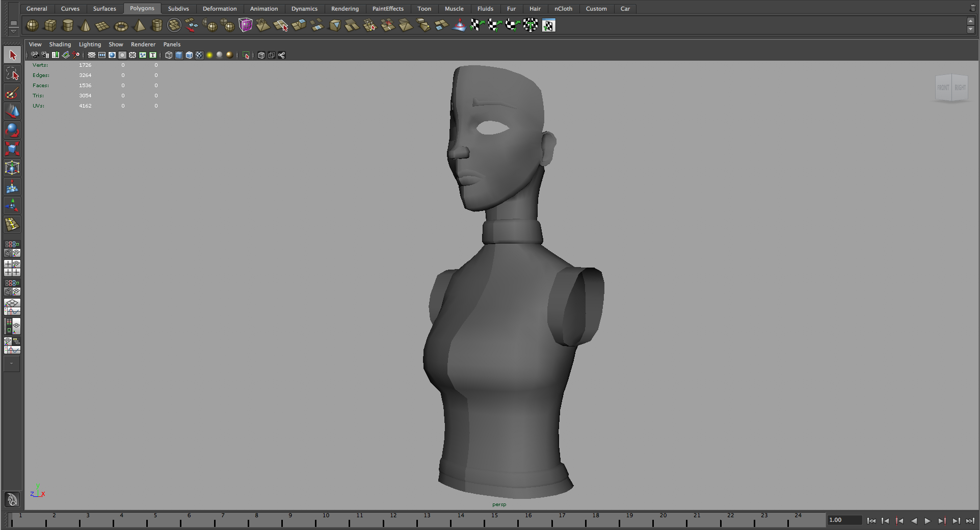Choose the Rotate tool in toolbox
980x530 pixels.
(x=12, y=130)
